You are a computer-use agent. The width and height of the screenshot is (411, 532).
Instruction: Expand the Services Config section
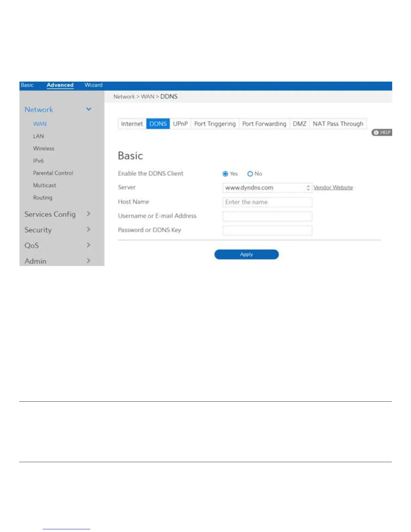coord(88,214)
